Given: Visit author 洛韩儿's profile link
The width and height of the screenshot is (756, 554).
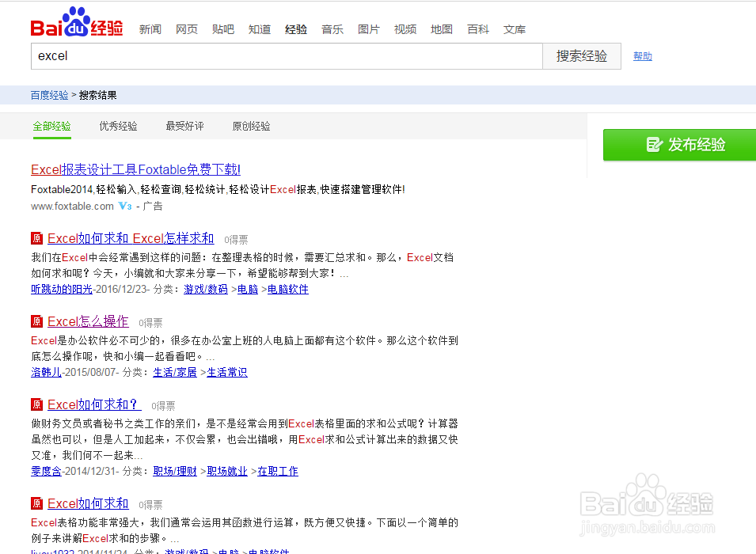Looking at the screenshot, I should pos(46,372).
